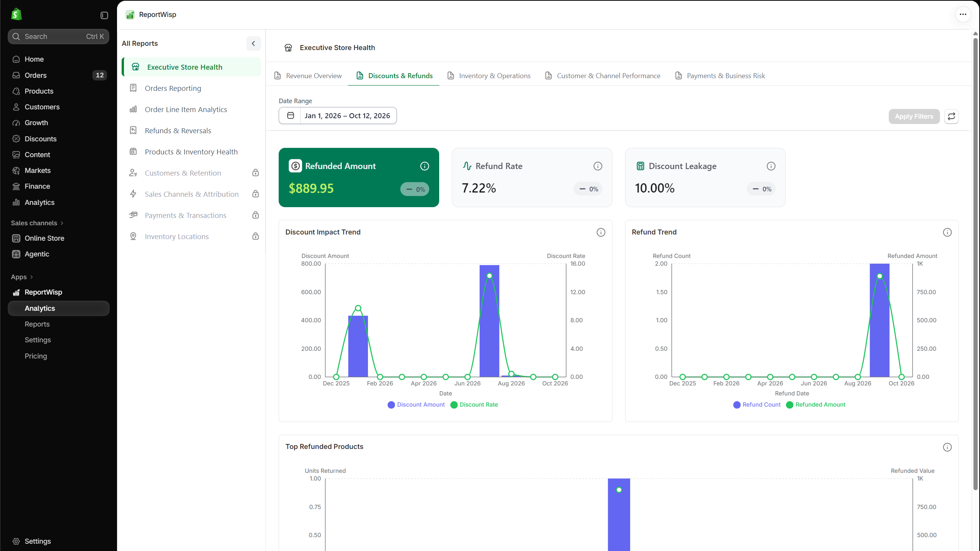The width and height of the screenshot is (980, 551).
Task: Click the Search box in sidebar
Action: pyautogui.click(x=59, y=37)
